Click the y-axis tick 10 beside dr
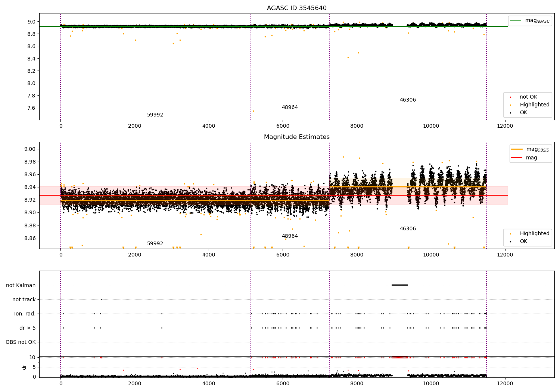 [x=32, y=358]
